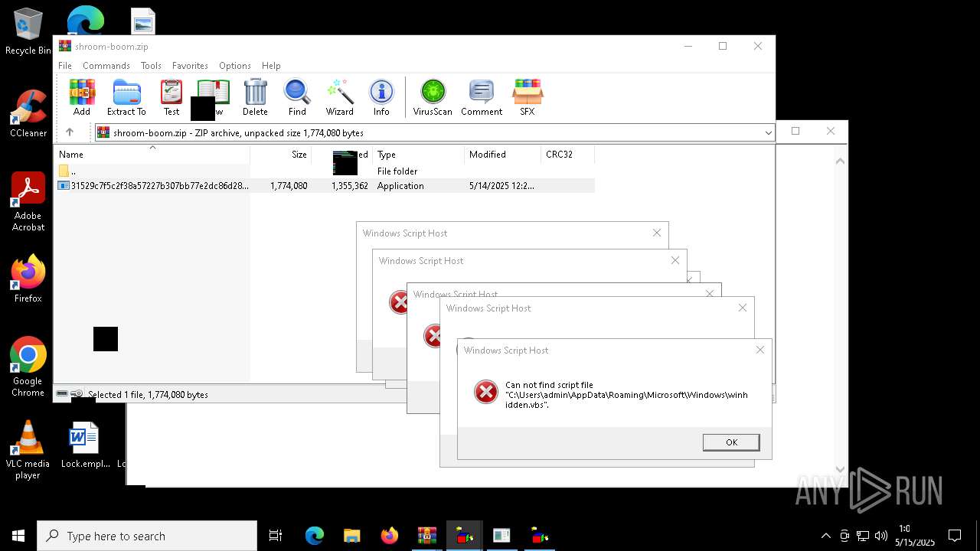Click the clock showing 5/15/2025
This screenshot has width=980, height=551.
click(x=914, y=536)
